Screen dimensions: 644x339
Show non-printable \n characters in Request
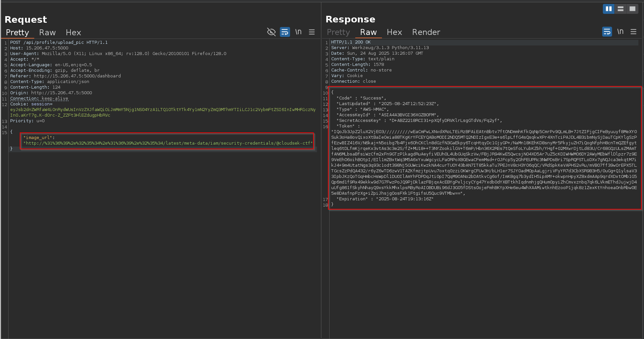point(298,32)
